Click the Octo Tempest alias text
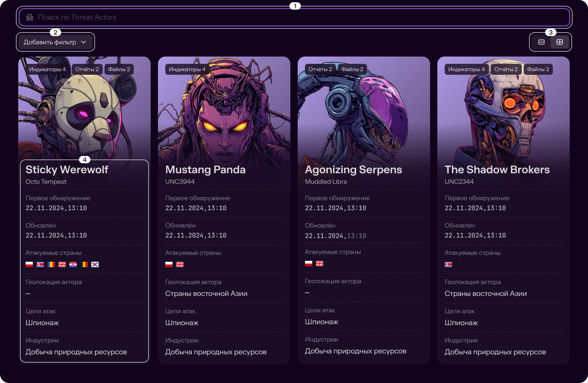 point(46,181)
